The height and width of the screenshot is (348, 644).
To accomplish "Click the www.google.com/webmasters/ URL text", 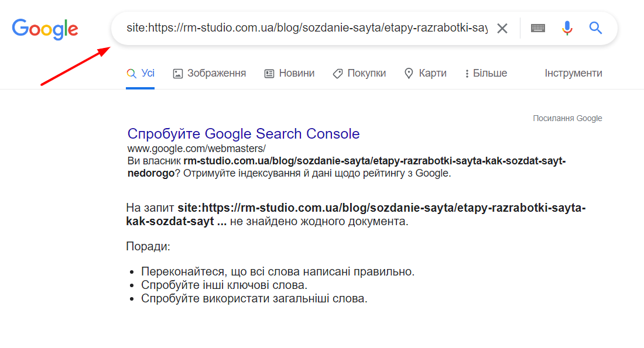I will tap(196, 148).
